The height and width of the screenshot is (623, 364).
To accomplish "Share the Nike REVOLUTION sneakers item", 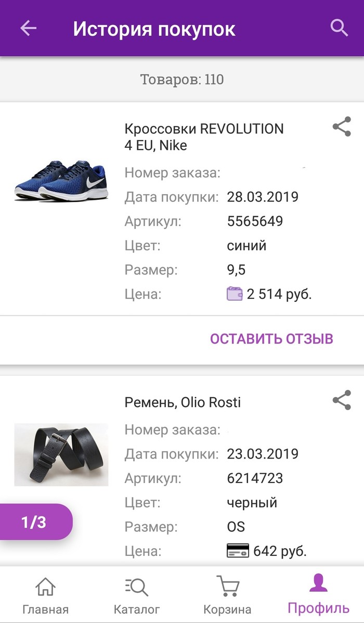I will pyautogui.click(x=342, y=127).
